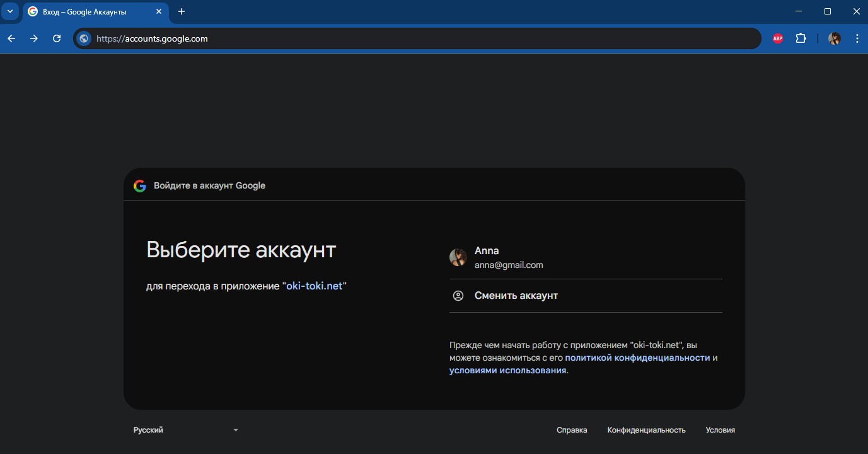Open the ABP Adblock Plus extension icon

pyautogui.click(x=778, y=38)
